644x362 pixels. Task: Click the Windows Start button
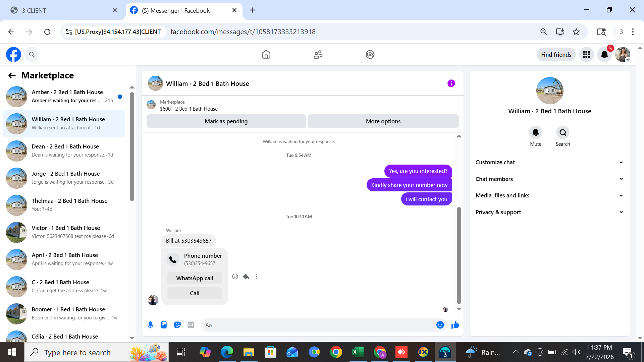(12, 352)
